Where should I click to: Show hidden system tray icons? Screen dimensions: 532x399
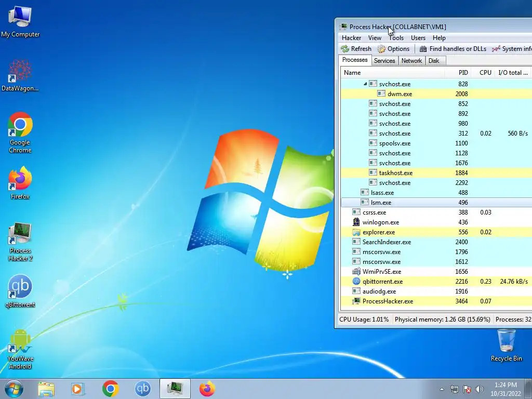442,389
